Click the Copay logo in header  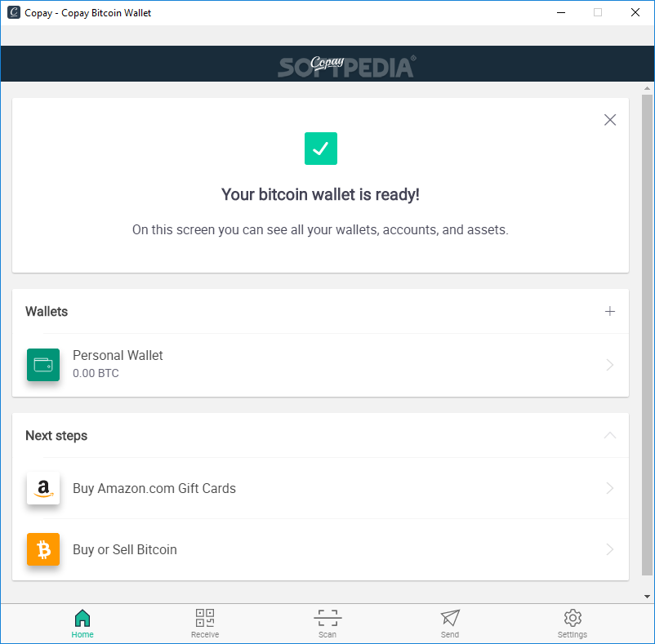tap(327, 63)
